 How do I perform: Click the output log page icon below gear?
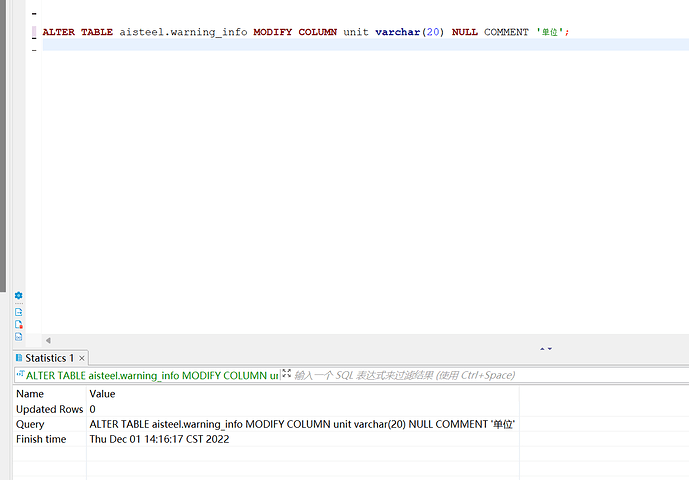pos(18,312)
